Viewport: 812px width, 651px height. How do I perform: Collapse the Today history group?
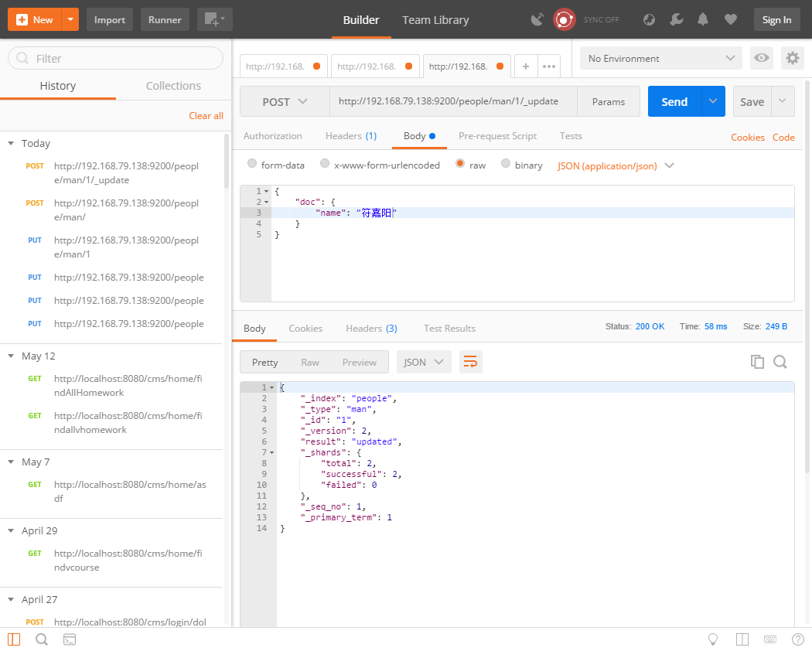coord(11,143)
